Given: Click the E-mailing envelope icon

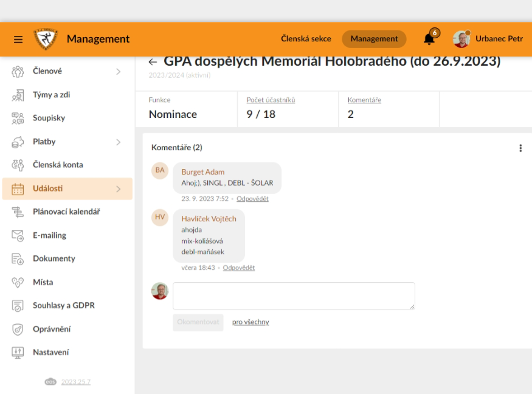Looking at the screenshot, I should pos(18,235).
